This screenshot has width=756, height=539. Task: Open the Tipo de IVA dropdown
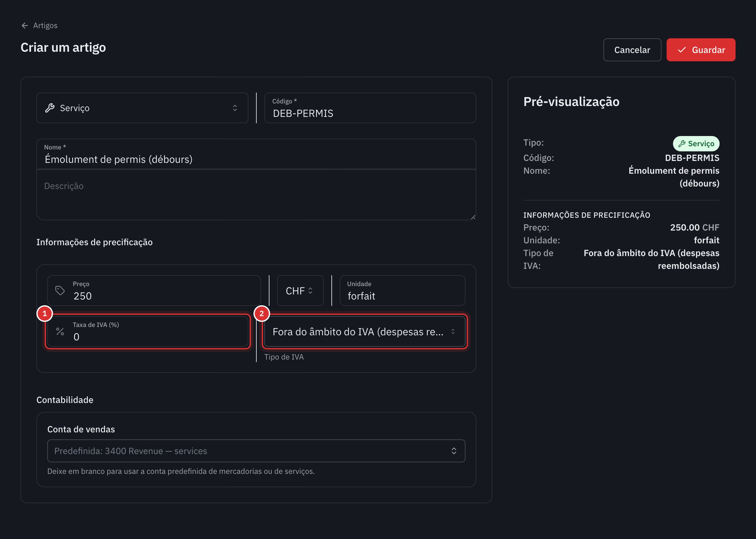(365, 331)
